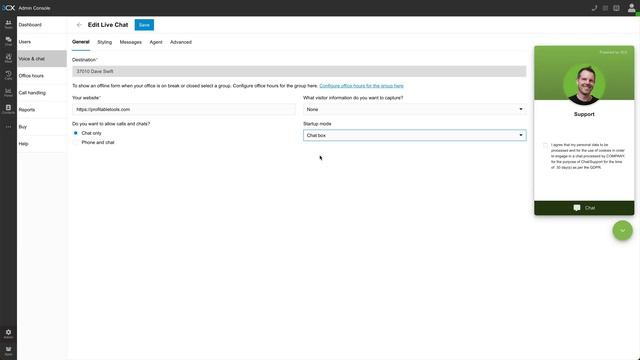Click the grid icon in the top bar

(605, 8)
